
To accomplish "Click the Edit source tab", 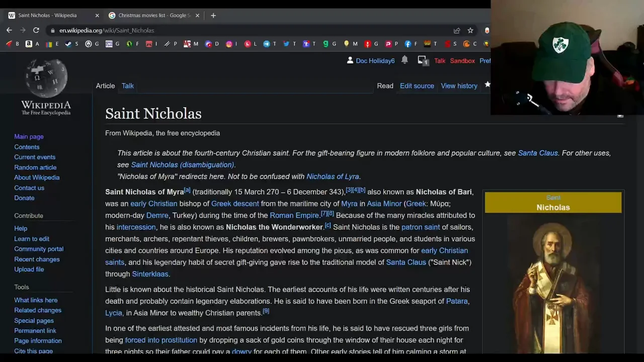I will [x=417, y=85].
